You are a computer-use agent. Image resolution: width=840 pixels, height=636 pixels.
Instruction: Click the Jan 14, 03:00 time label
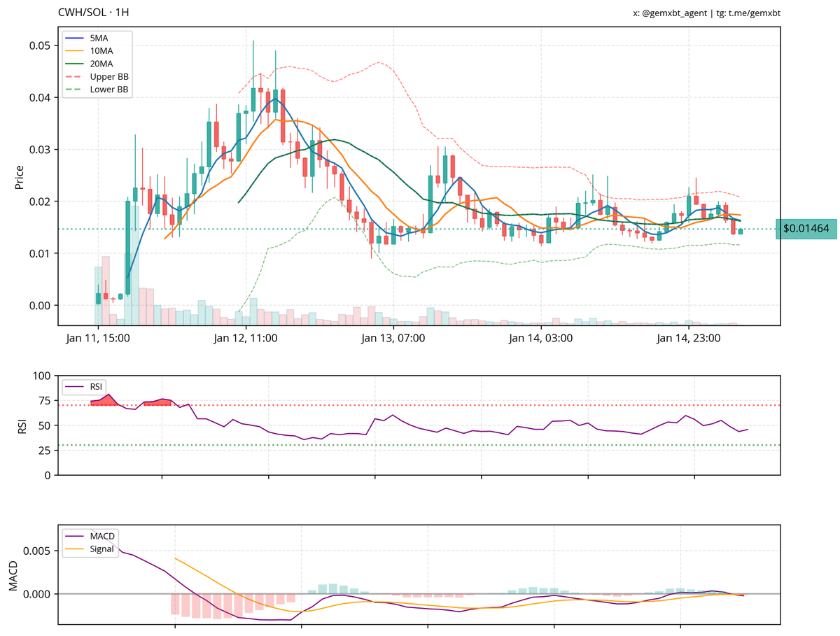541,339
